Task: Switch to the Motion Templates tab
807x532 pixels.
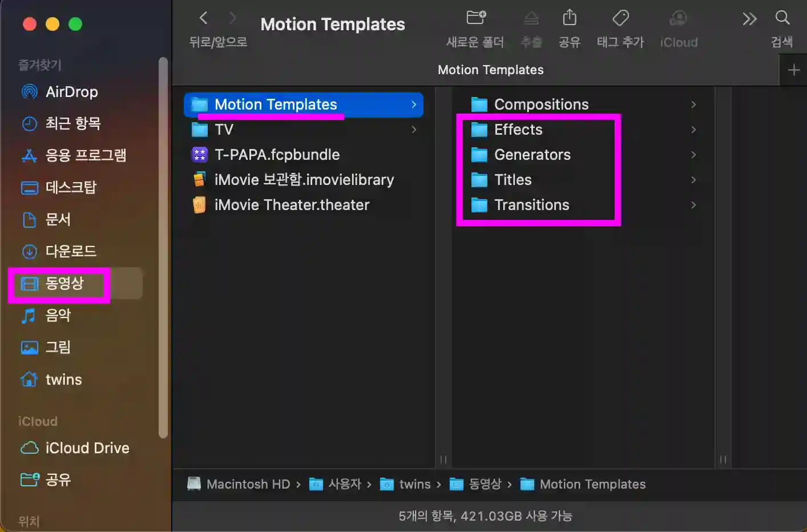Action: (490, 70)
